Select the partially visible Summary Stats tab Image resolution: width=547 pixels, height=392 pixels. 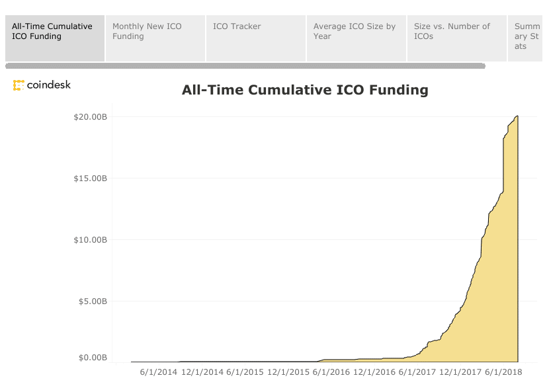point(526,38)
